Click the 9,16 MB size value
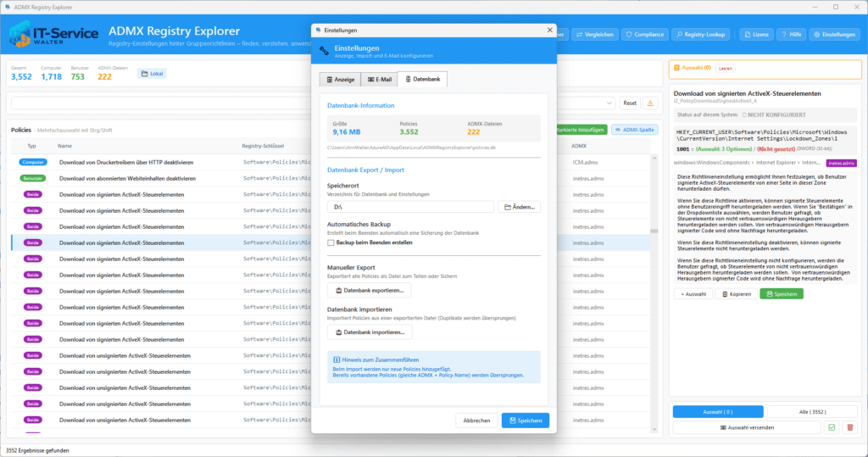Viewport: 868px width, 457px height. tap(347, 131)
